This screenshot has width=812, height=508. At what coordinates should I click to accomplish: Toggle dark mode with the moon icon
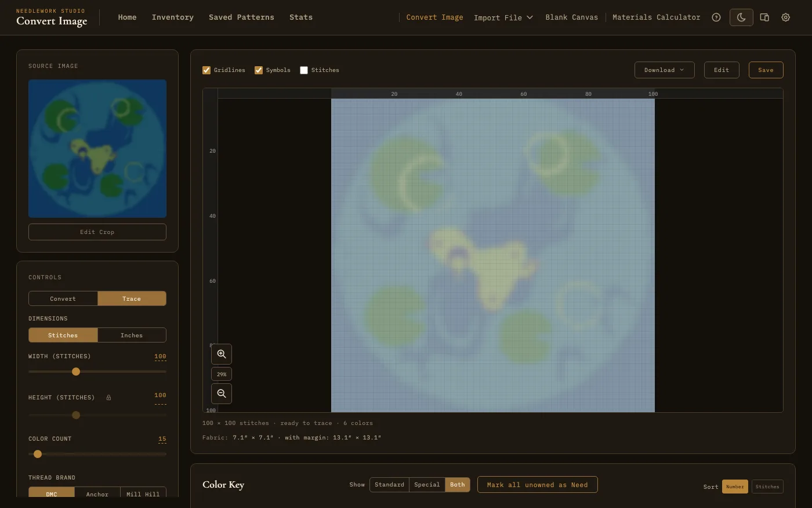tap(741, 17)
